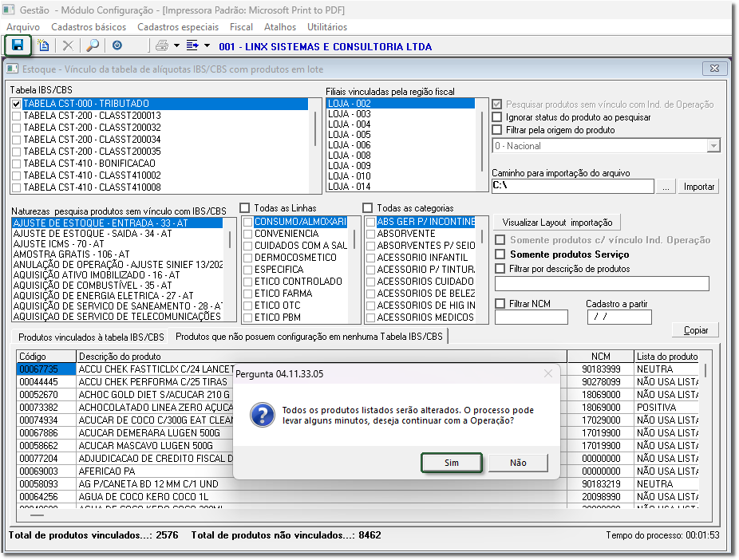Click the New document toolbar icon
The width and height of the screenshot is (739, 560).
click(44, 46)
